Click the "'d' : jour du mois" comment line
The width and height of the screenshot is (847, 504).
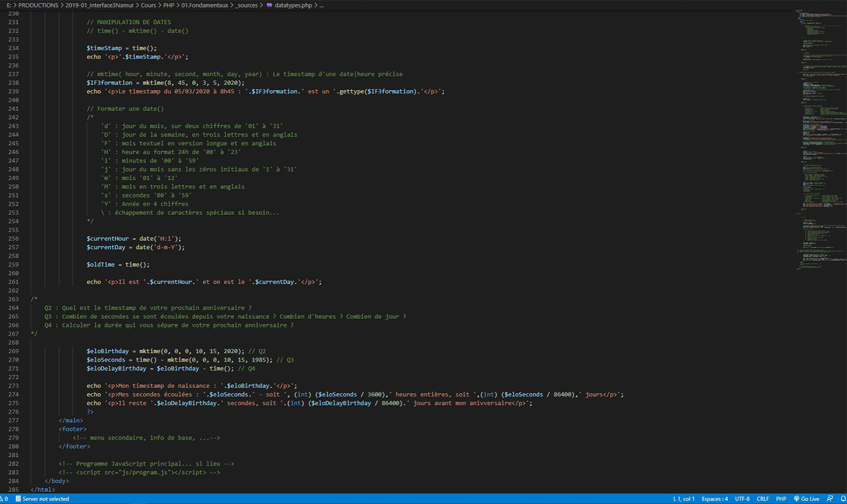click(x=192, y=126)
